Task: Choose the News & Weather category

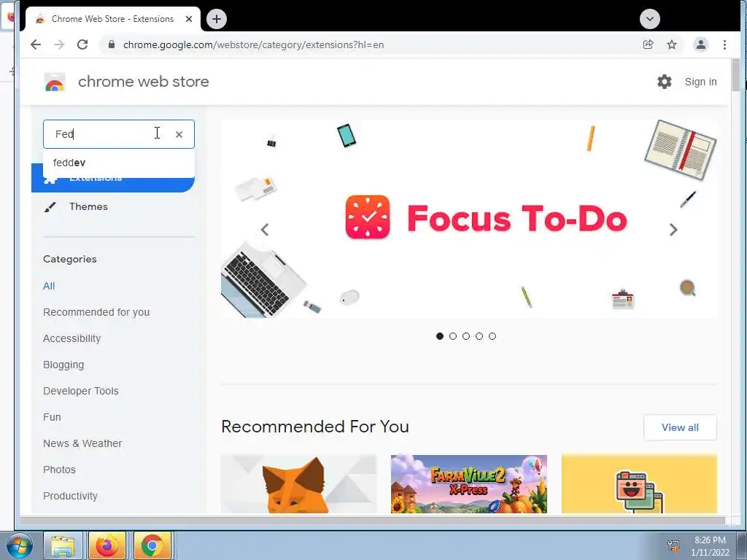Action: coord(82,443)
